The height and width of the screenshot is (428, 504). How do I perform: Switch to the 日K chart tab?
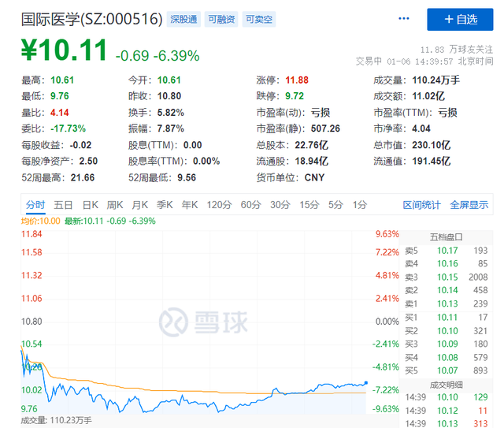91,205
